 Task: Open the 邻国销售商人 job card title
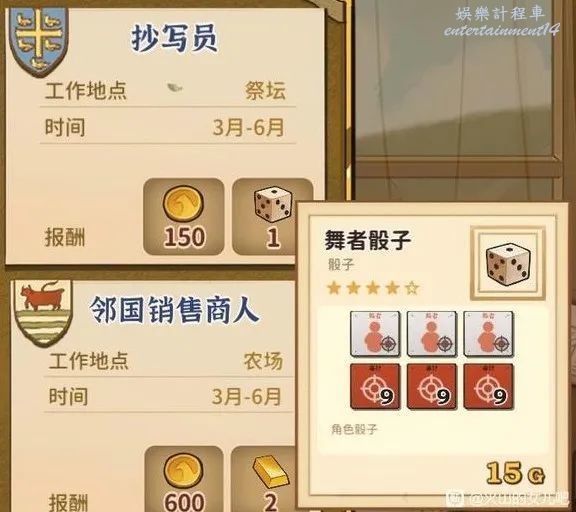click(175, 311)
